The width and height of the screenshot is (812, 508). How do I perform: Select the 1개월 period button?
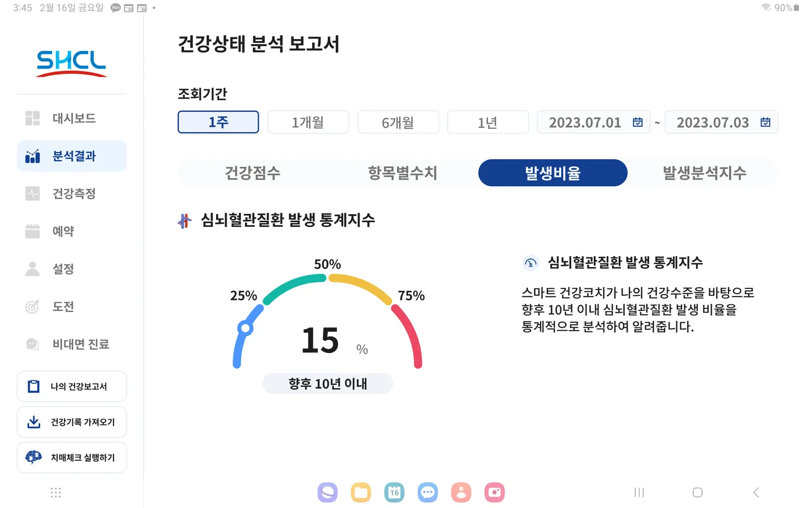coord(308,122)
